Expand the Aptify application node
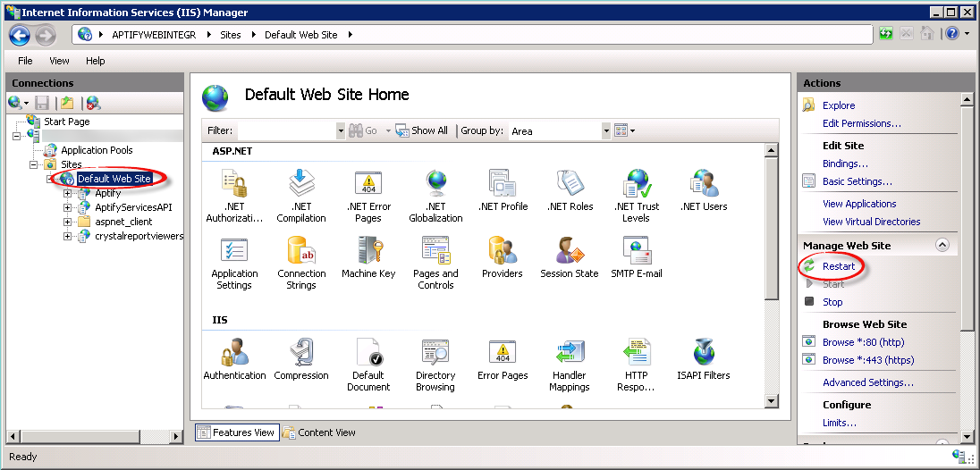The width and height of the screenshot is (980, 470). (67, 194)
